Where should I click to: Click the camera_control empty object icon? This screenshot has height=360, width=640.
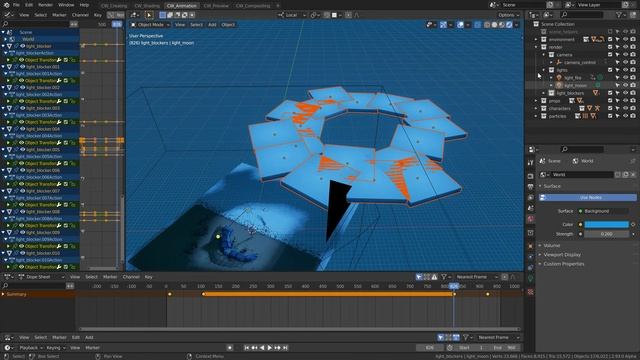pyautogui.click(x=559, y=62)
